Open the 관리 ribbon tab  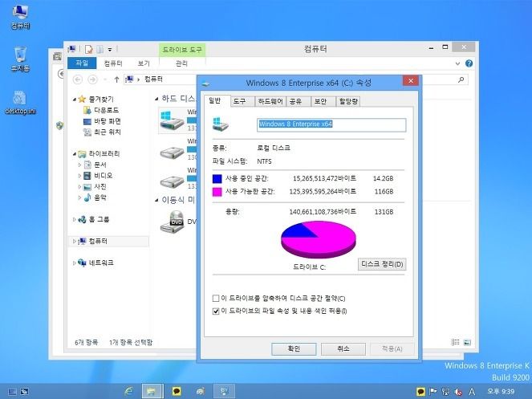coord(181,63)
